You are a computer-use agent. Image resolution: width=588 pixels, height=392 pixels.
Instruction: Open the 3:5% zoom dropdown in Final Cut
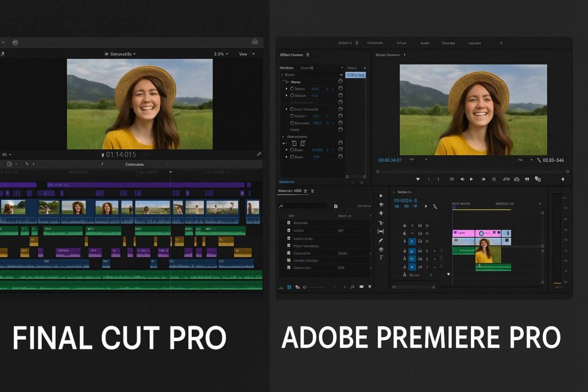click(x=220, y=54)
